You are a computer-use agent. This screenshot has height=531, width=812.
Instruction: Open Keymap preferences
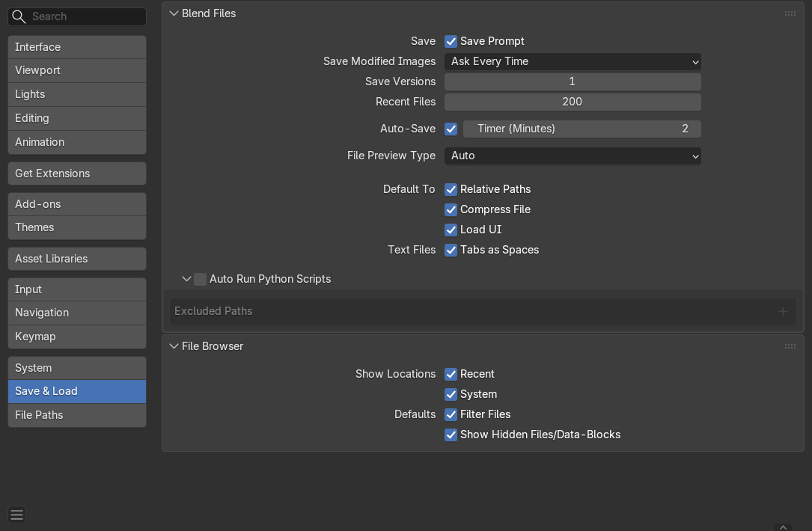click(x=77, y=337)
